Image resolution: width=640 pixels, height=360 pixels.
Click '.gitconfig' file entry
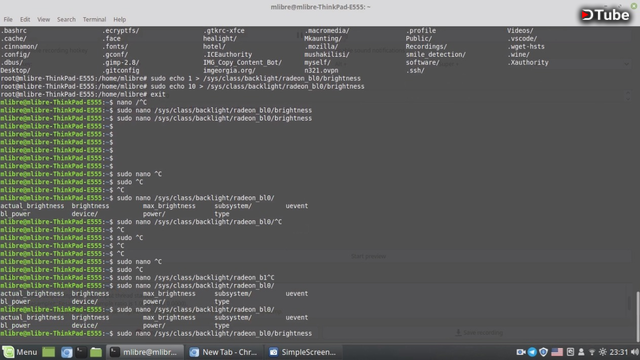(x=120, y=70)
